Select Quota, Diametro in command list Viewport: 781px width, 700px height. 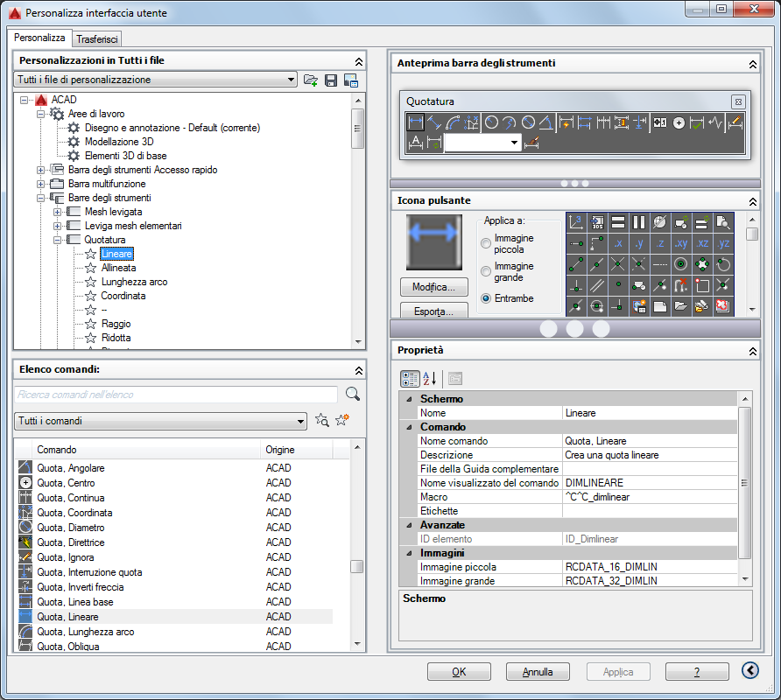pyautogui.click(x=174, y=528)
